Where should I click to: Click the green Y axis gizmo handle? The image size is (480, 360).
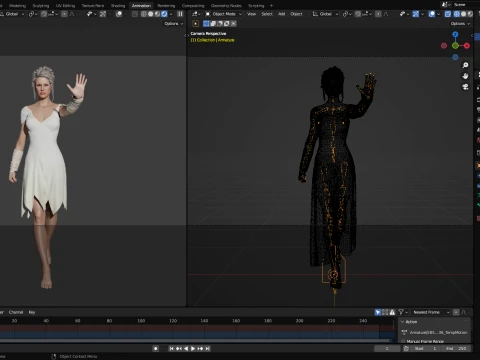[x=455, y=46]
